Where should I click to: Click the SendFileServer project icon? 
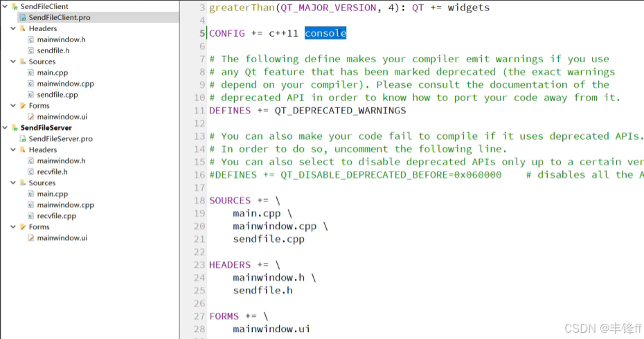(15, 128)
